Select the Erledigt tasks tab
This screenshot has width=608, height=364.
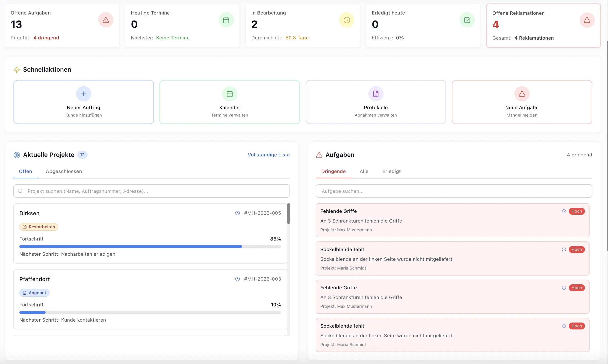click(391, 171)
